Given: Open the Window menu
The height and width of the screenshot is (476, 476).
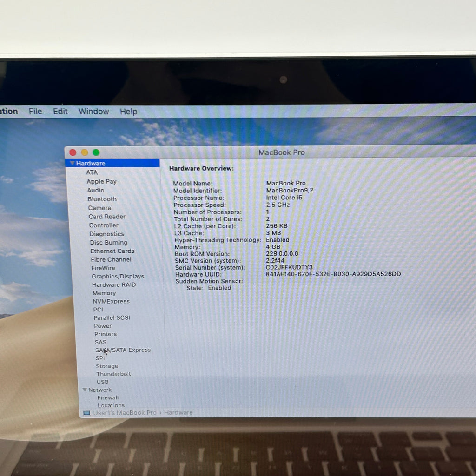Looking at the screenshot, I should click(x=93, y=112).
